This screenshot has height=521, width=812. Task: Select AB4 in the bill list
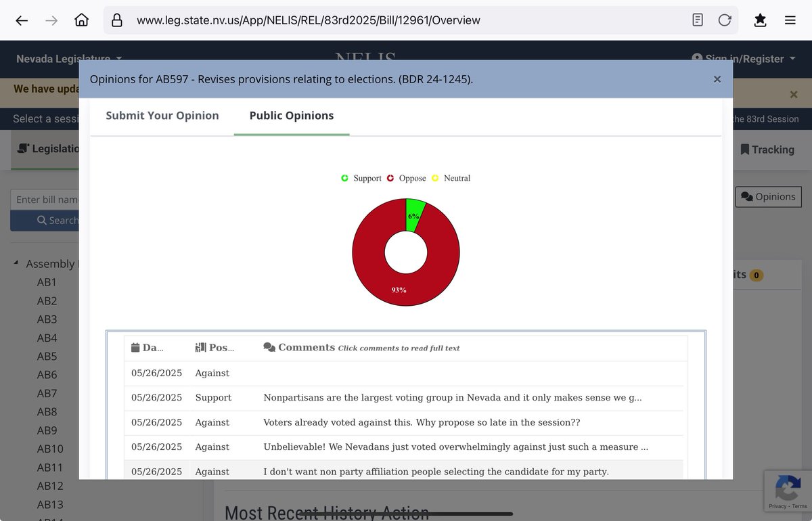click(47, 338)
